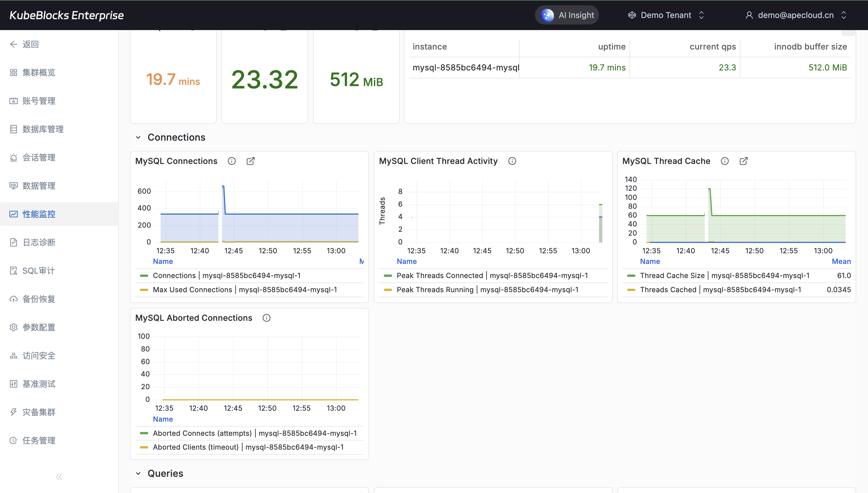
Task: Collapse sidebar with double chevron icon
Action: [59, 477]
